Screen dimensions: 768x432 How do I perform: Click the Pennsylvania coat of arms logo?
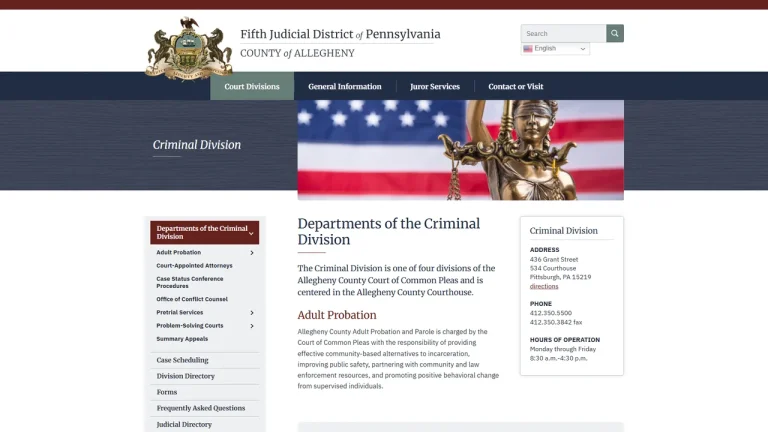189,49
